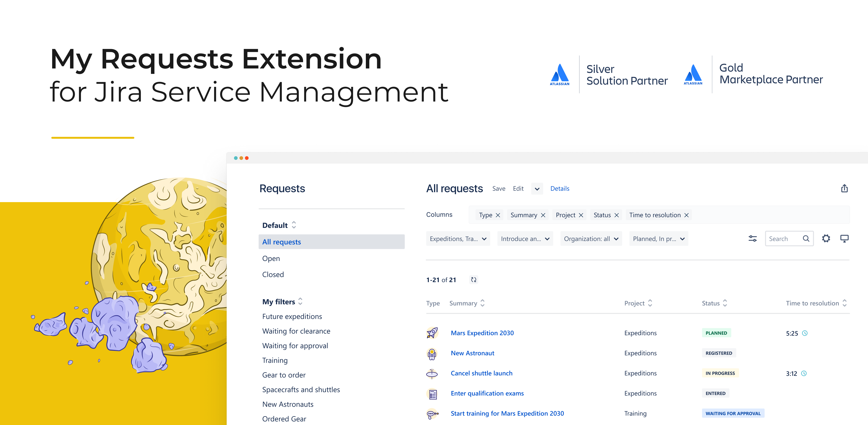Click the share export icon
Viewport: 868px width, 425px height.
844,189
